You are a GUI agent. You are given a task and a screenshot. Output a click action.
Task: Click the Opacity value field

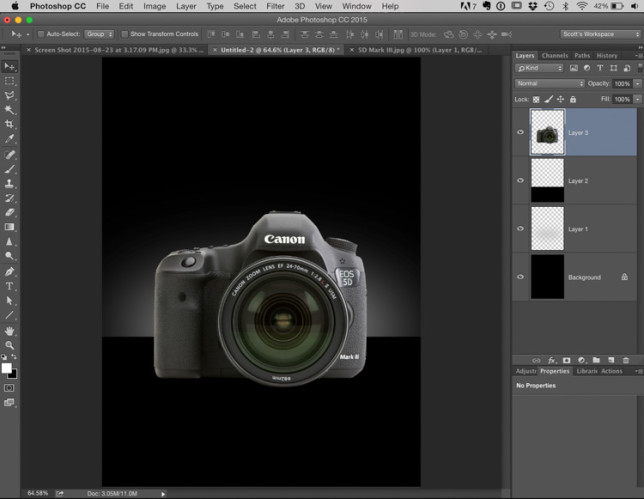click(x=622, y=83)
